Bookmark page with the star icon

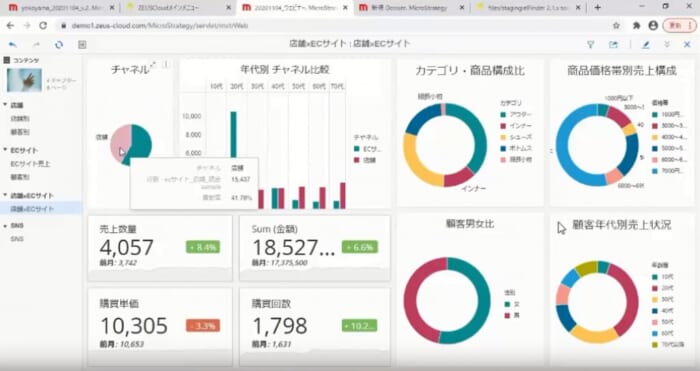pyautogui.click(x=617, y=25)
